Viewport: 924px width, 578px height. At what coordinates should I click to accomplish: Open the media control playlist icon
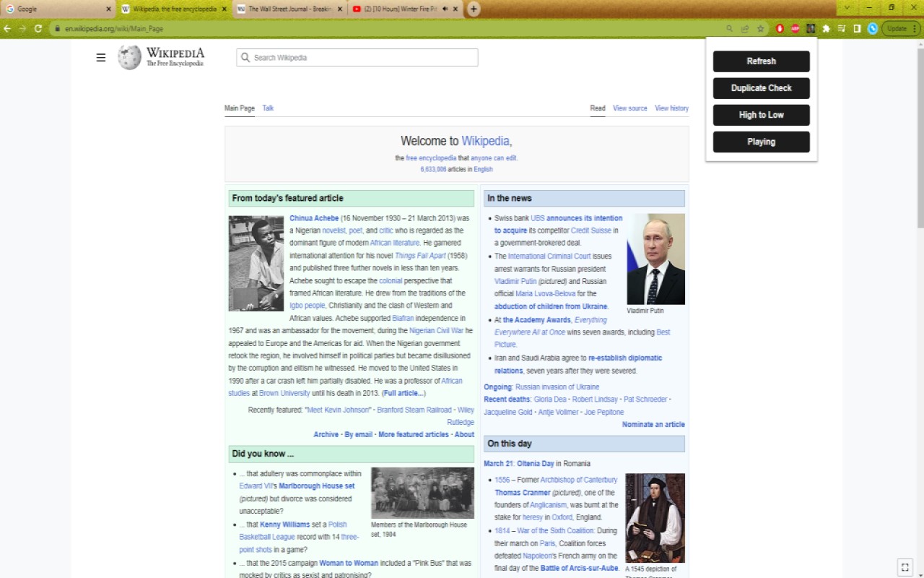click(x=841, y=29)
